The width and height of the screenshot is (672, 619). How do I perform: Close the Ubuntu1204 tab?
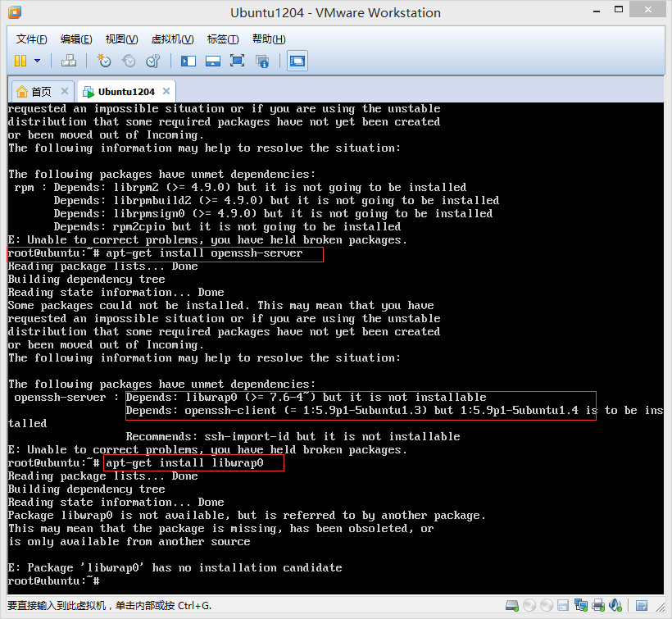(166, 91)
